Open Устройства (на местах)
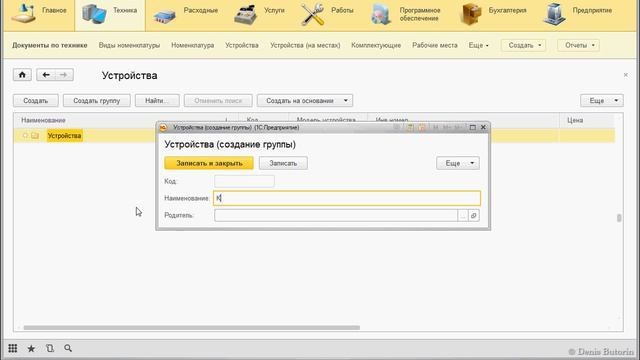The image size is (640, 360). (305, 45)
